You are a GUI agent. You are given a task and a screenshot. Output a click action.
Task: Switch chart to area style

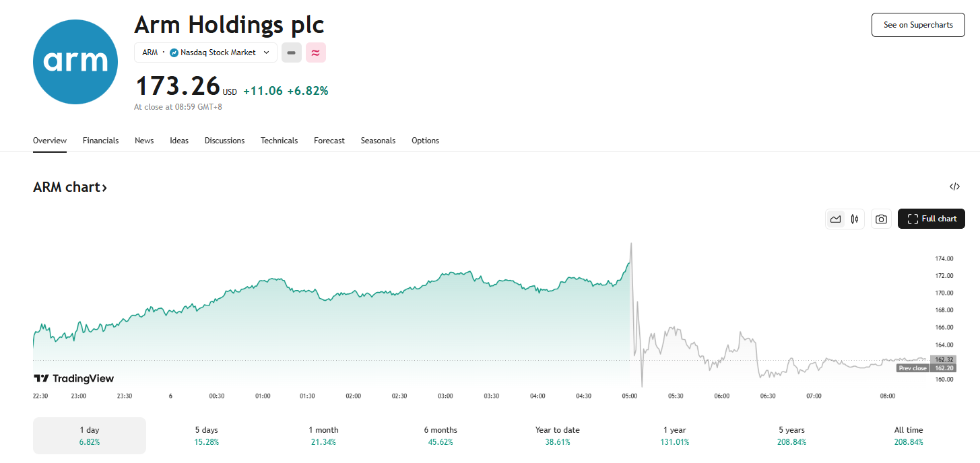(x=836, y=219)
